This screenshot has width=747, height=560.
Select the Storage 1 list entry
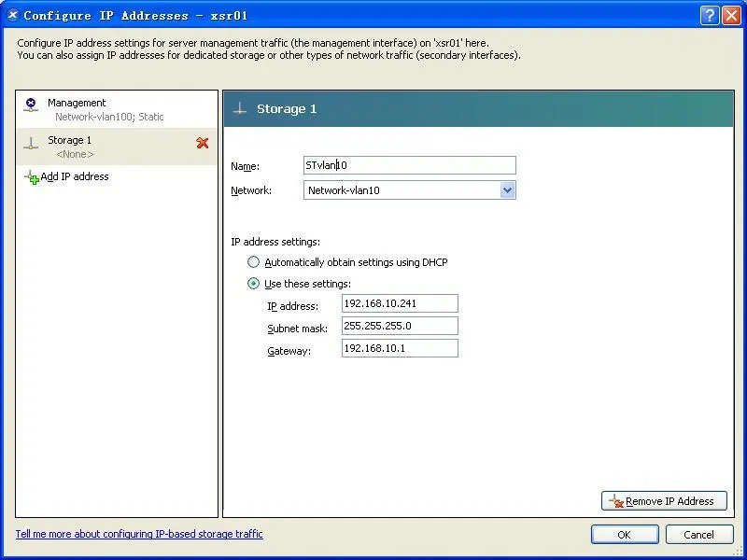pos(117,147)
